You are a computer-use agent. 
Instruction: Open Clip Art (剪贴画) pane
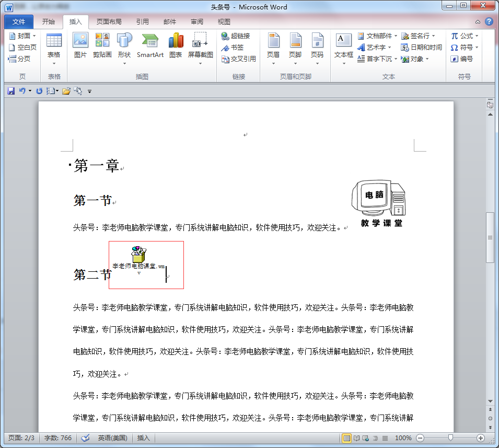click(102, 45)
